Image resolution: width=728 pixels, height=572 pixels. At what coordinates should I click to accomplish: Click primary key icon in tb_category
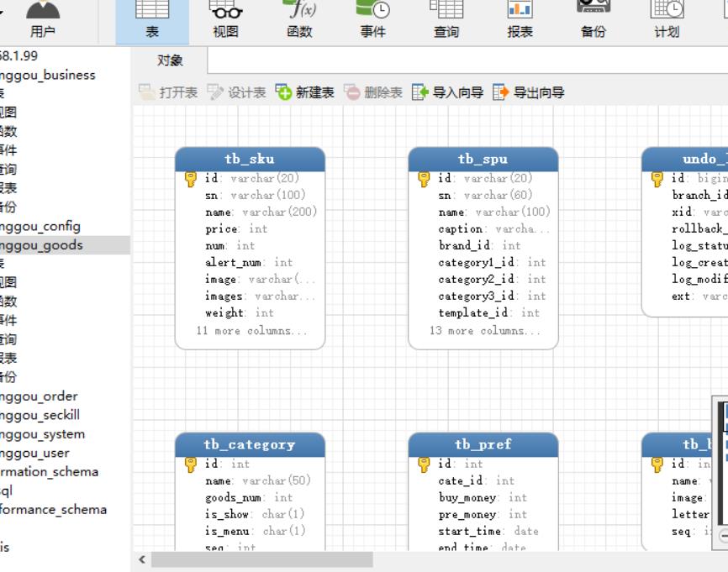[x=191, y=464]
